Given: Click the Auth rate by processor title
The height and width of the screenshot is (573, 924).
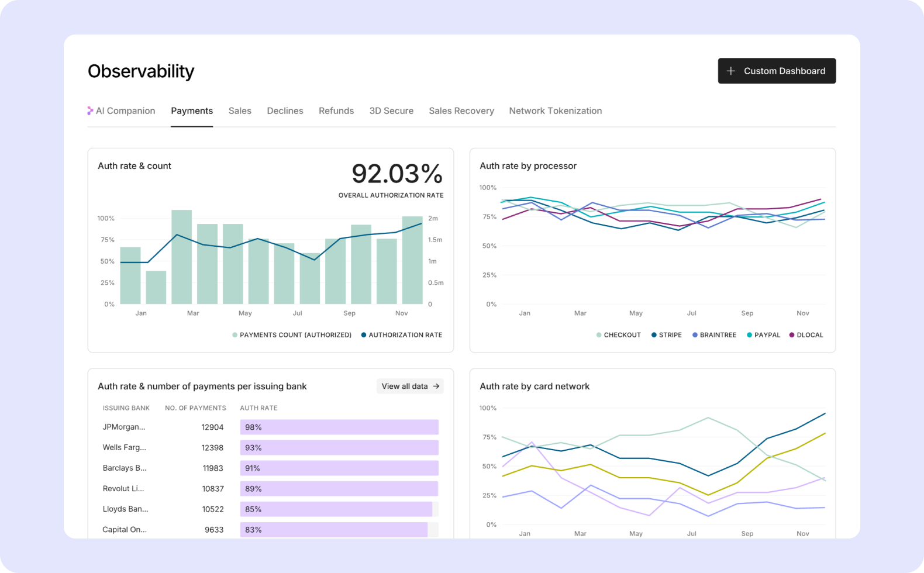Looking at the screenshot, I should (528, 166).
